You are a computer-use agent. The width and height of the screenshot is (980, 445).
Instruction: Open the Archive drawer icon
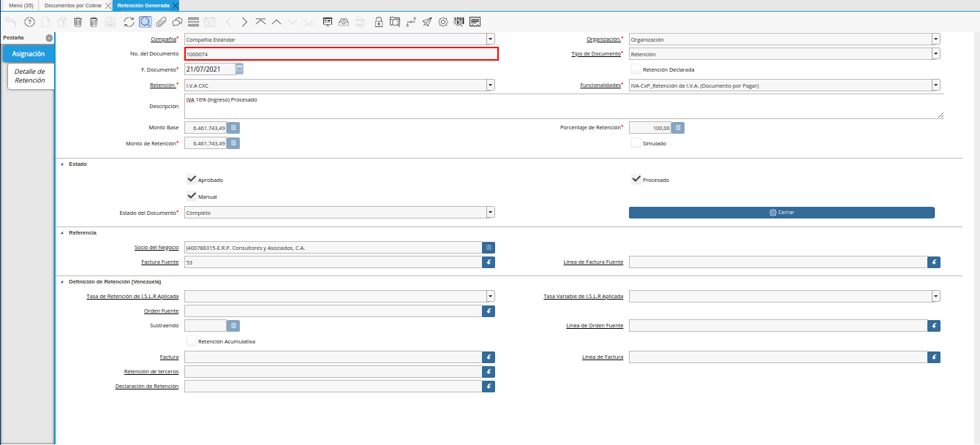(x=344, y=22)
